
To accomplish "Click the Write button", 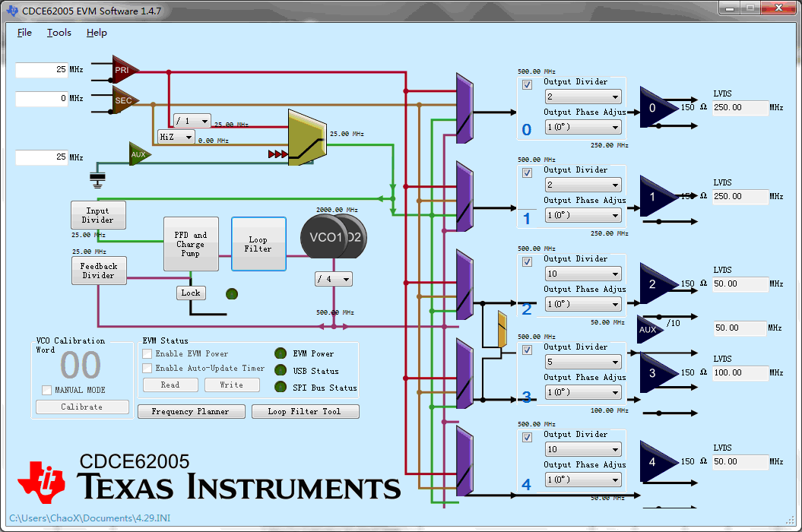I will 232,385.
